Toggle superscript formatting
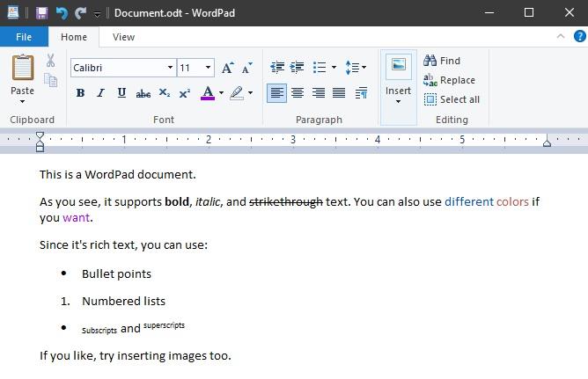 tap(185, 93)
